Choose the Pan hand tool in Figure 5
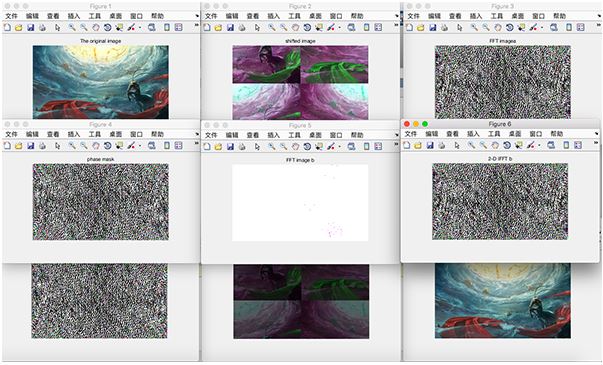 (x=295, y=147)
